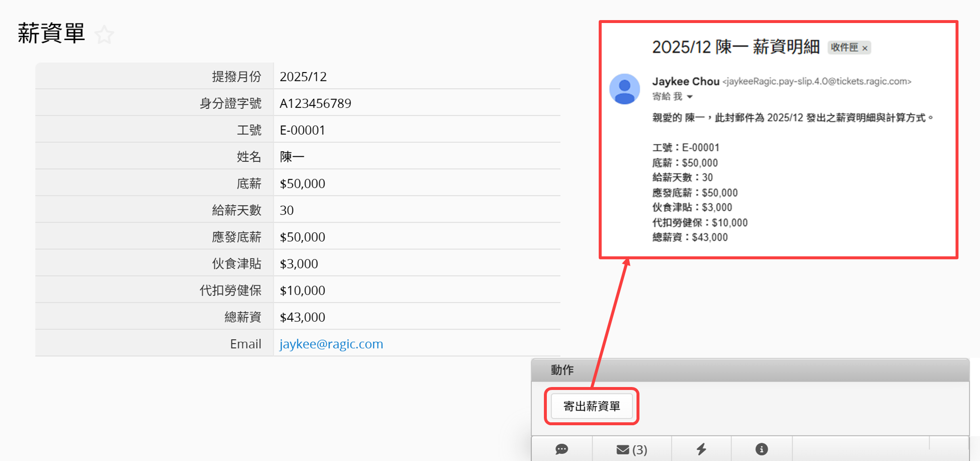Click the sender's blue avatar icon

tap(624, 89)
